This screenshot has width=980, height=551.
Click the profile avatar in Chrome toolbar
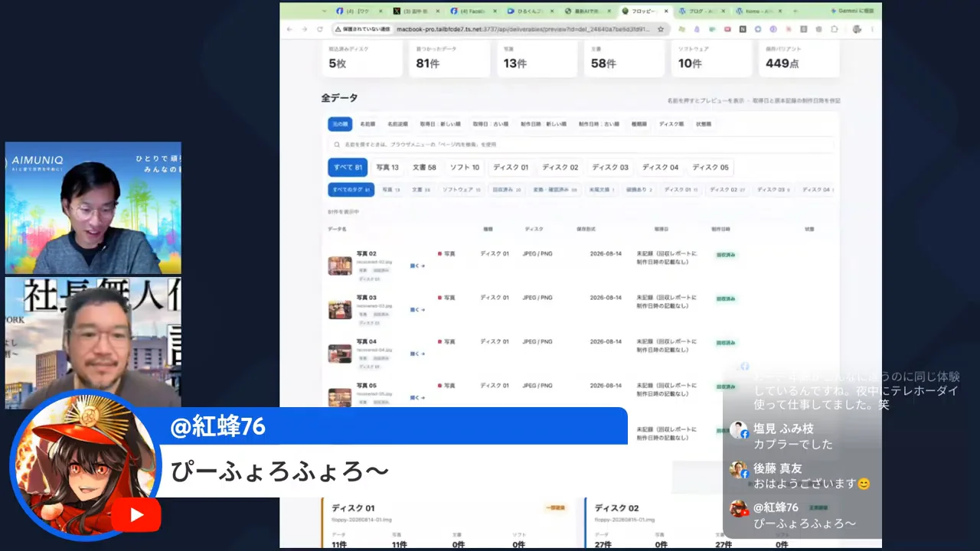856,29
